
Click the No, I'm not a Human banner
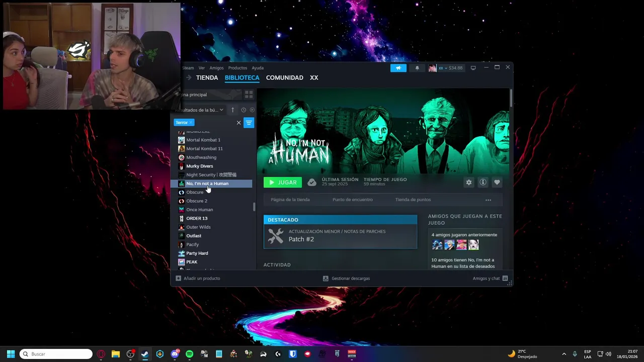point(383,131)
